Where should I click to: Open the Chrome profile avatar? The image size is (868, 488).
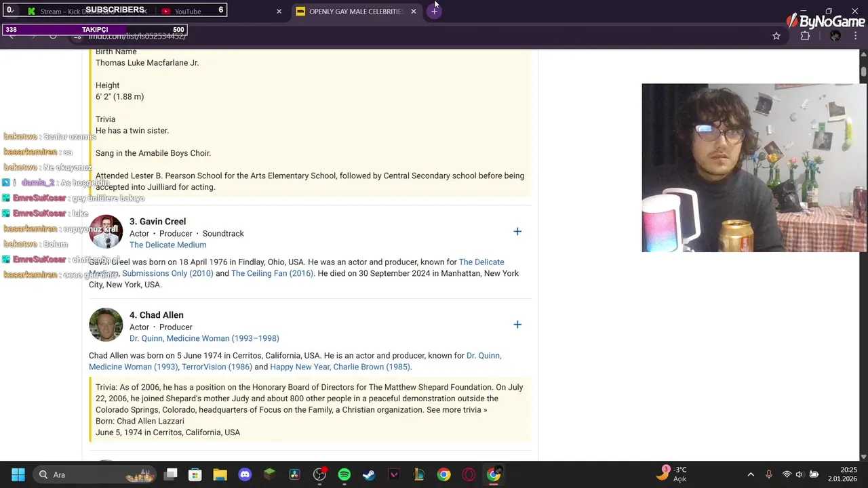pos(835,36)
